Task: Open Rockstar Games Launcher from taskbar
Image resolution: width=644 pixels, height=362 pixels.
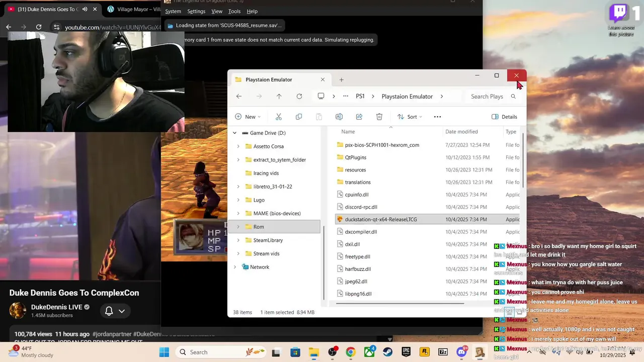Action: (x=425, y=352)
